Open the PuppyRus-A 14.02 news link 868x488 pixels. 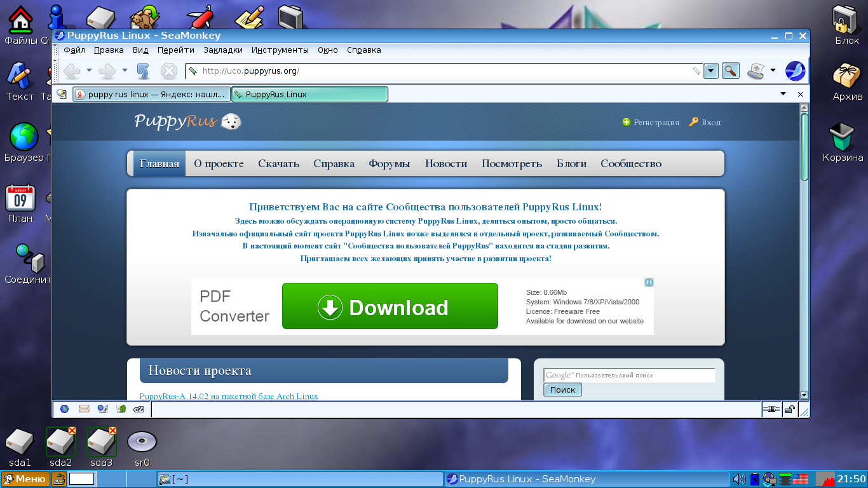(229, 396)
